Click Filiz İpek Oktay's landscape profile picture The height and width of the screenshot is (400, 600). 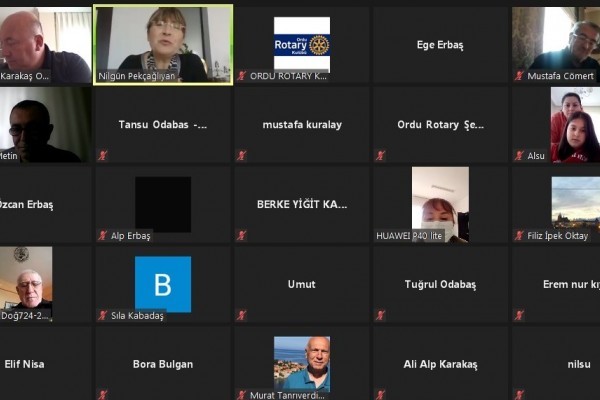[576, 204]
